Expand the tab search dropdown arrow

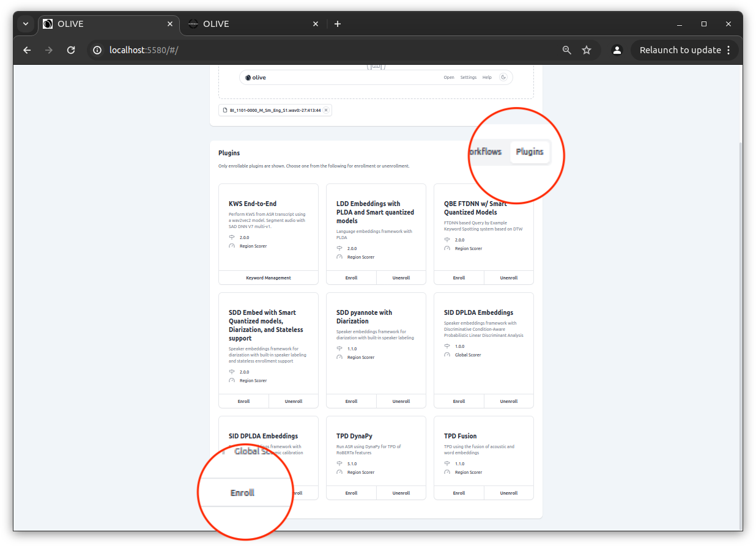point(26,24)
